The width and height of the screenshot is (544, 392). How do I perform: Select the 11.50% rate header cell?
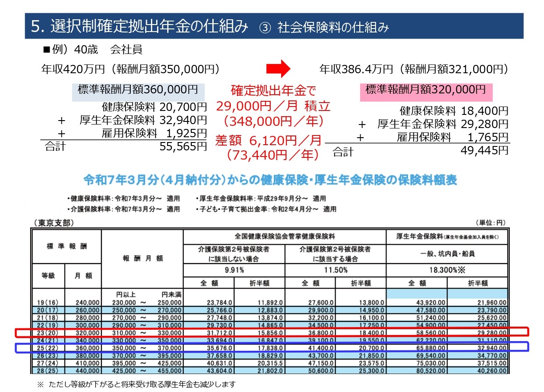click(x=334, y=271)
